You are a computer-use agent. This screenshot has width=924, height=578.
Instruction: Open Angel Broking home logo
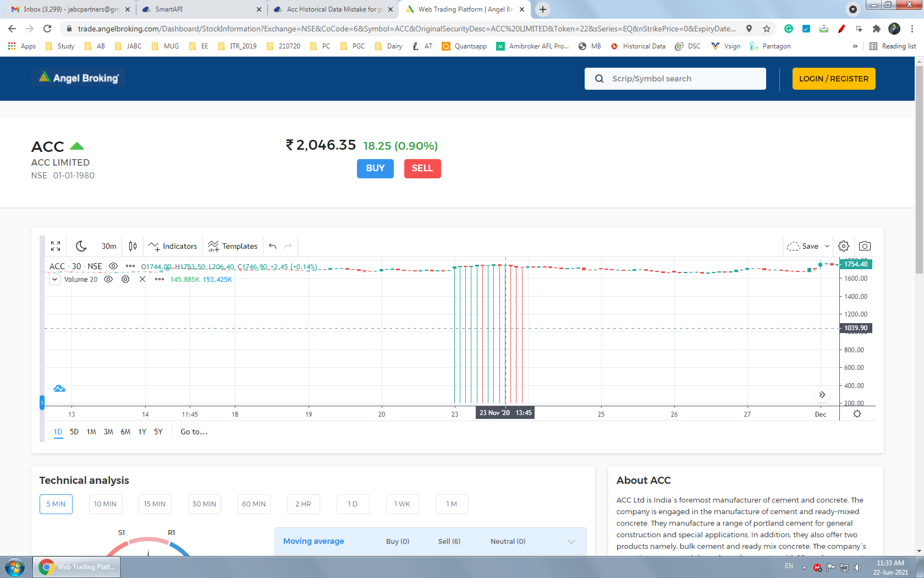79,78
